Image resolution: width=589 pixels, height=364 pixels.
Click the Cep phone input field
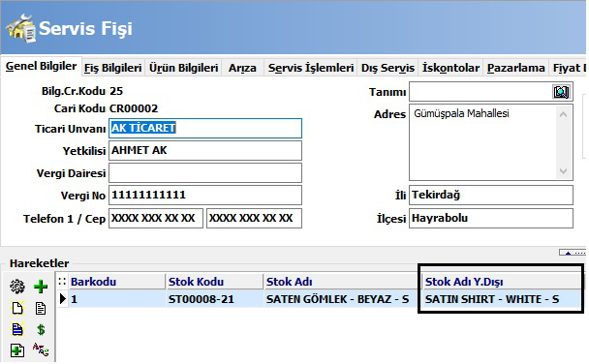pos(255,219)
